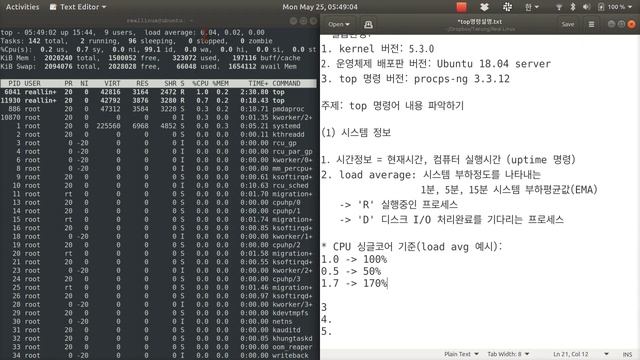Click the %Cpu(s) summary line in terminal

tap(158, 49)
